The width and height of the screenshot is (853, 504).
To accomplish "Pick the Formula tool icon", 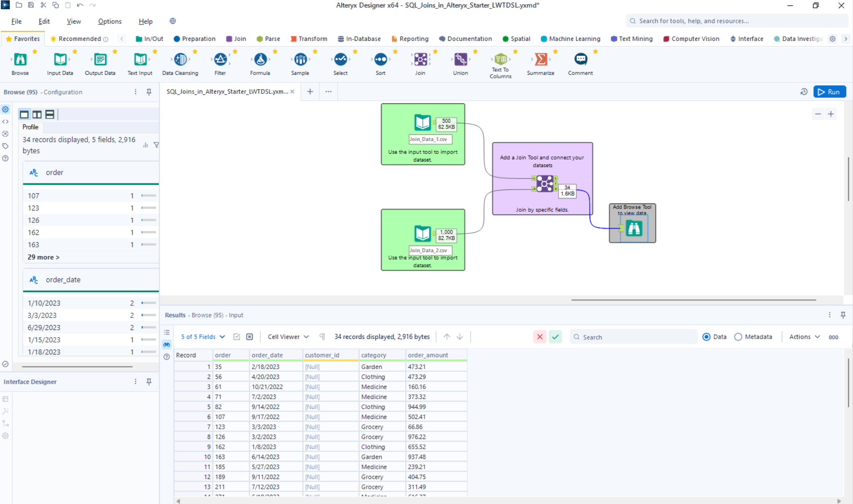I will point(260,60).
